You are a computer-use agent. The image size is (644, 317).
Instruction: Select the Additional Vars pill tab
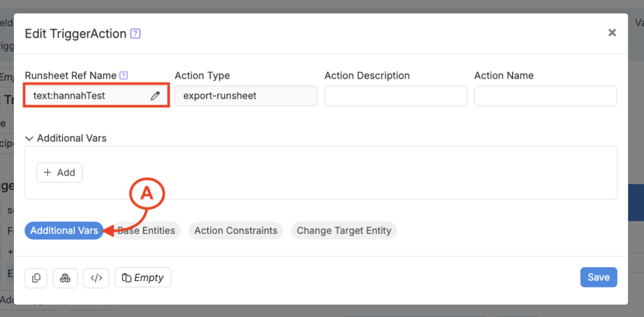point(64,231)
